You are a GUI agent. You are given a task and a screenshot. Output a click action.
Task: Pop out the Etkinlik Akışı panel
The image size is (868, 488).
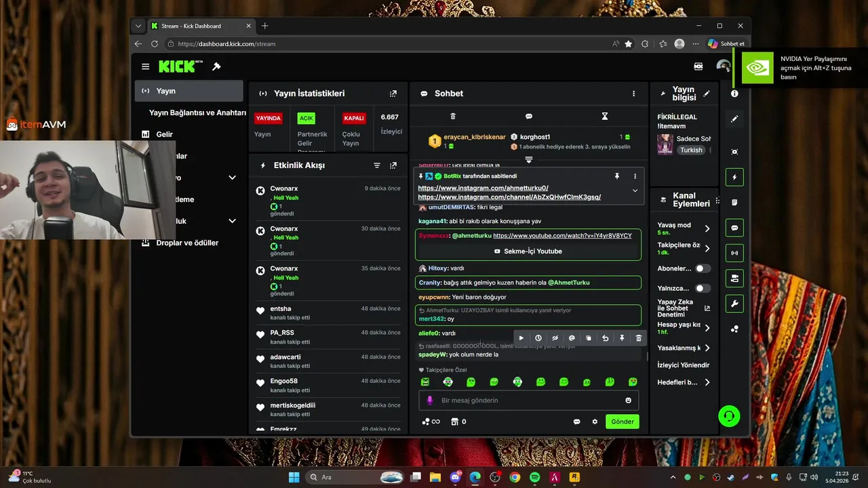[393, 165]
